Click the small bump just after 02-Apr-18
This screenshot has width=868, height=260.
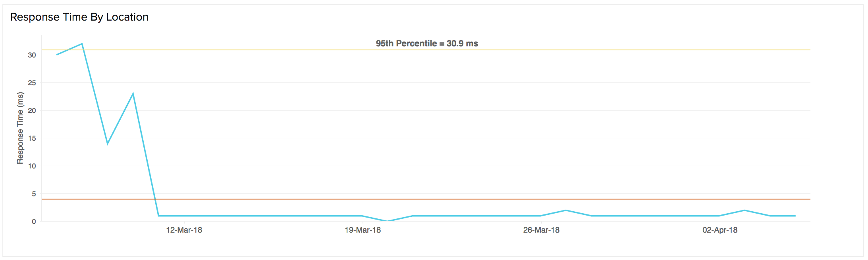tap(745, 210)
